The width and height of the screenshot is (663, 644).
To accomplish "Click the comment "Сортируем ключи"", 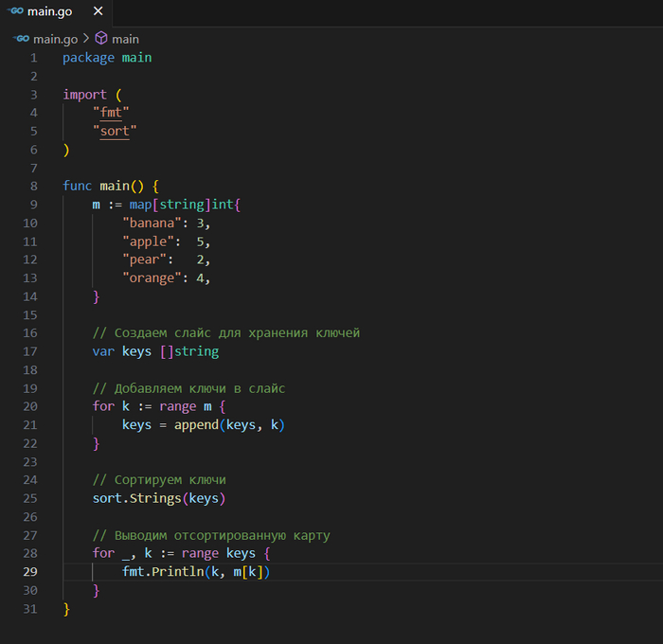I will (159, 480).
